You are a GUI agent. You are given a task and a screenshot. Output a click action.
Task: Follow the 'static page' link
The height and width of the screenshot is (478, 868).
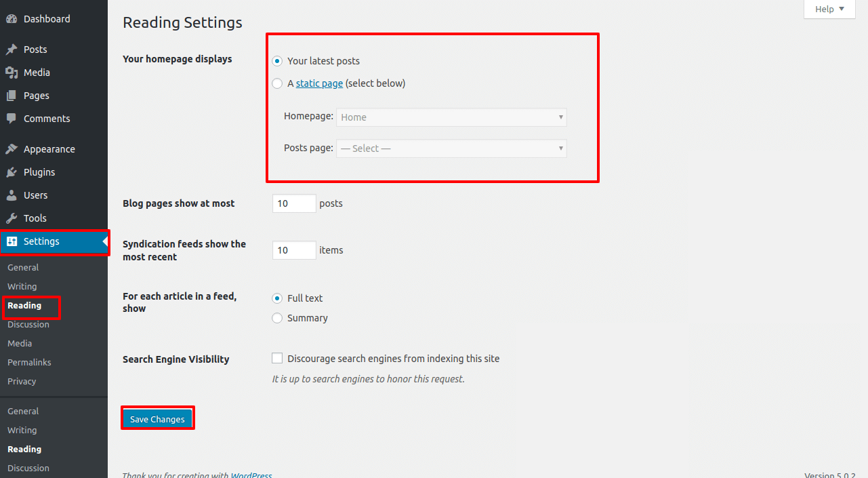pyautogui.click(x=319, y=84)
